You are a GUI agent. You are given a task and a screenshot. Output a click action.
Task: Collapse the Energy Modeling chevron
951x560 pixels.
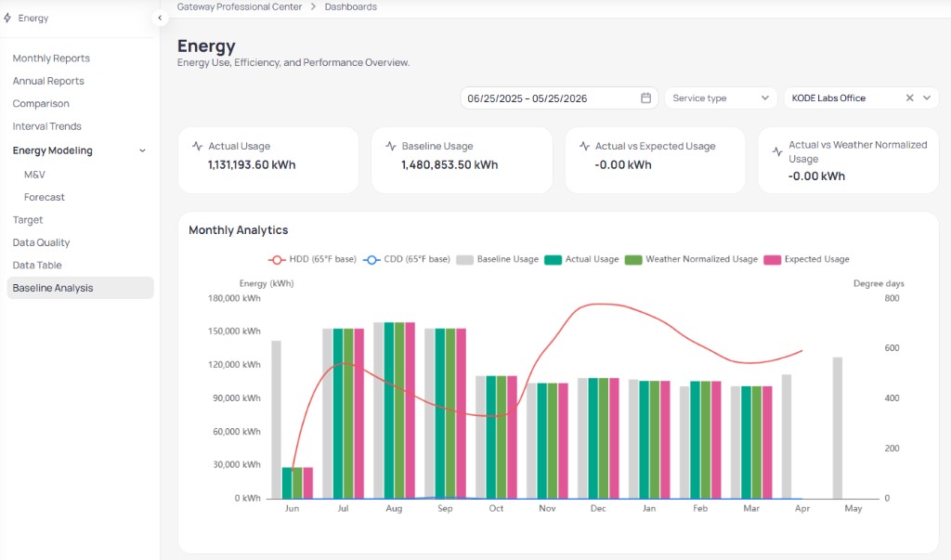[142, 150]
